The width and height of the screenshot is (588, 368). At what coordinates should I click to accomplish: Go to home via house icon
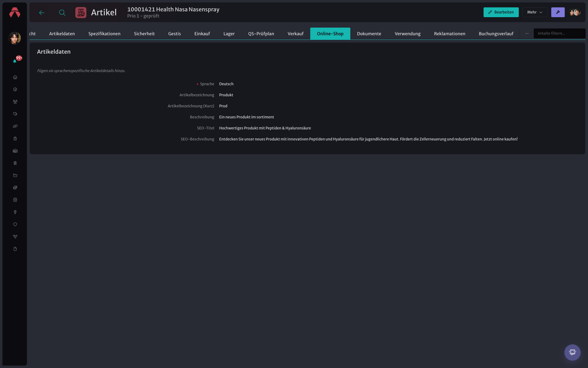pyautogui.click(x=15, y=77)
